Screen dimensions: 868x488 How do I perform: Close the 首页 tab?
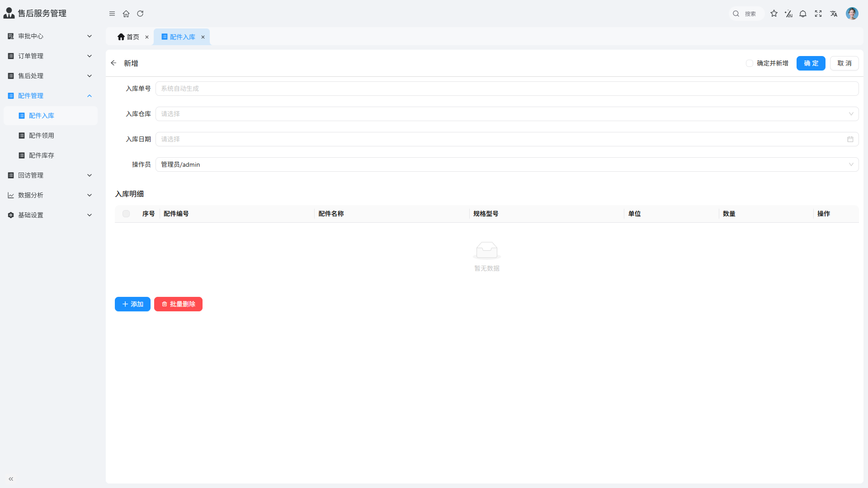pyautogui.click(x=147, y=37)
